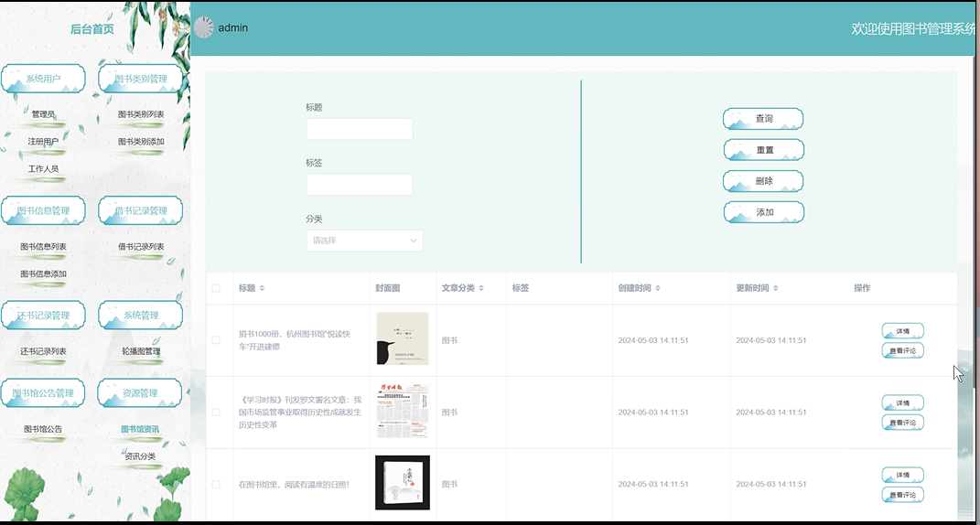The image size is (980, 525).
Task: Click the 重置 button
Action: click(764, 149)
